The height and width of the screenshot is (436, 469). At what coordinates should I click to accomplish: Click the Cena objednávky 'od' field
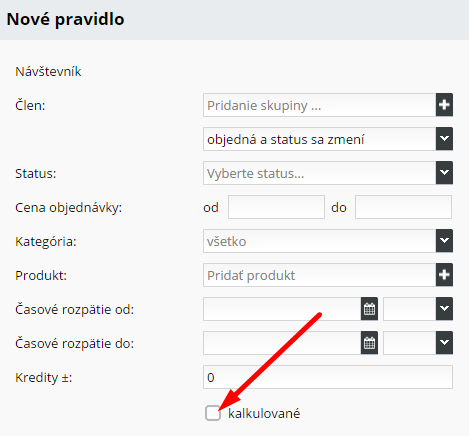coord(276,207)
